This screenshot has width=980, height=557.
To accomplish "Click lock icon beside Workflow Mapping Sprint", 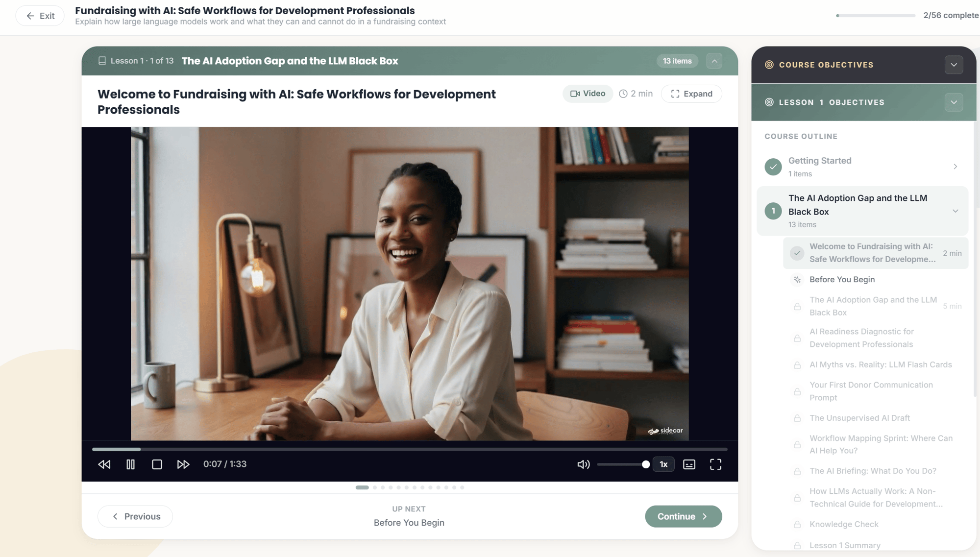I will pos(797,445).
